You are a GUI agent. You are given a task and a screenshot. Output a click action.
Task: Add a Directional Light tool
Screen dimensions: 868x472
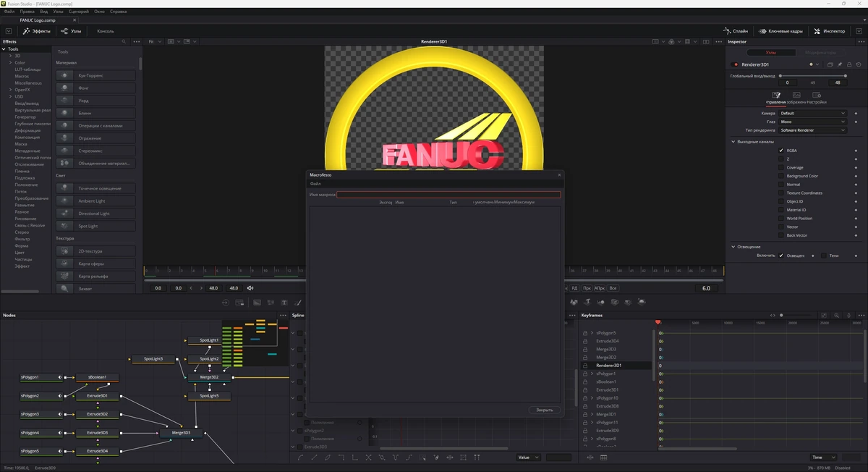point(96,214)
